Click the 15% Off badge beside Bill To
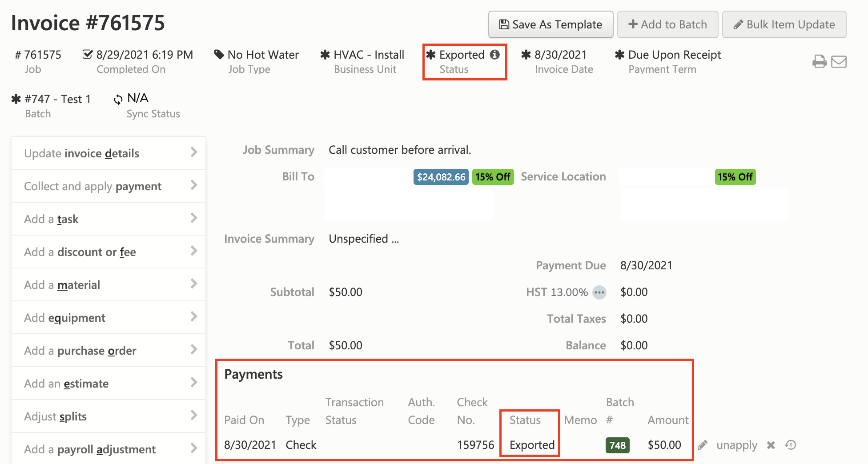The height and width of the screenshot is (464, 868). coord(493,177)
